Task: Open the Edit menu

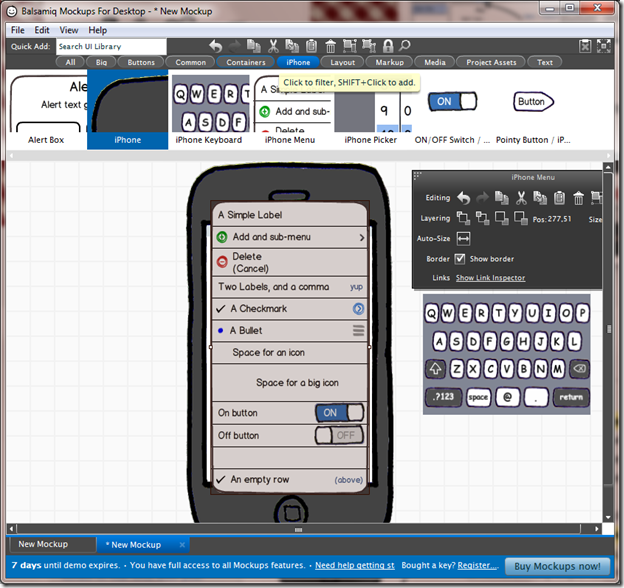Action: (42, 30)
